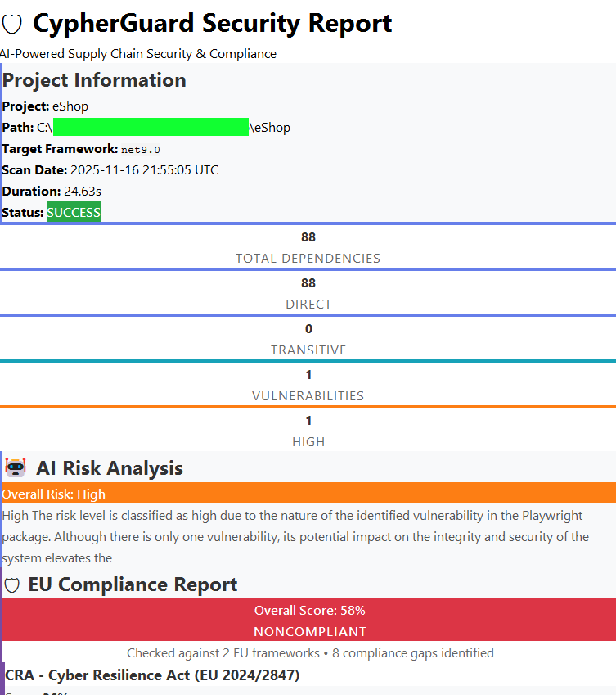Click the EU Compliance Report heading
This screenshot has width=616, height=695.
[133, 584]
